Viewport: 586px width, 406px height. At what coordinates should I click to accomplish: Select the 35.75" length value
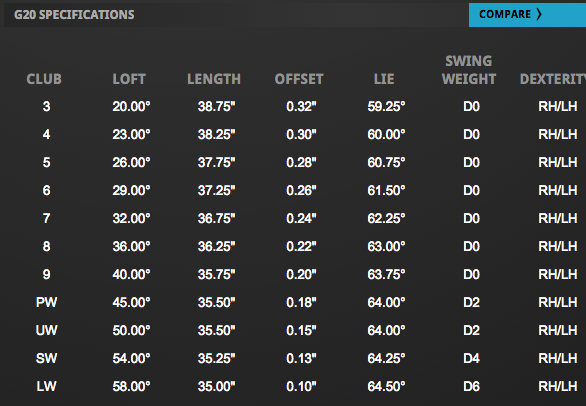[x=216, y=274]
